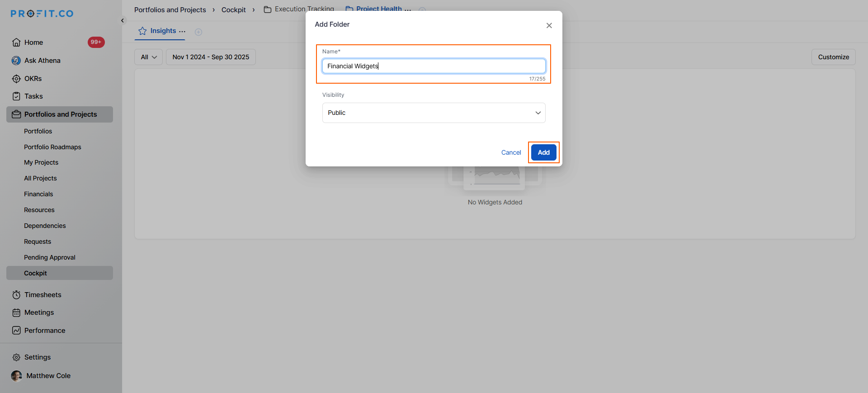868x393 pixels.
Task: Open the Project Health folder options ellipsis
Action: pyautogui.click(x=408, y=9)
